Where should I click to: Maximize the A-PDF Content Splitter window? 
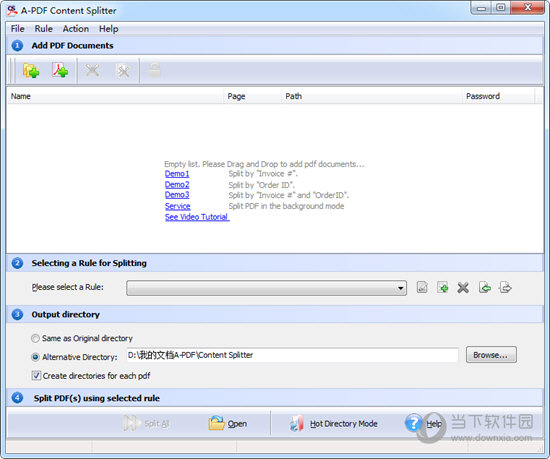tap(501, 8)
